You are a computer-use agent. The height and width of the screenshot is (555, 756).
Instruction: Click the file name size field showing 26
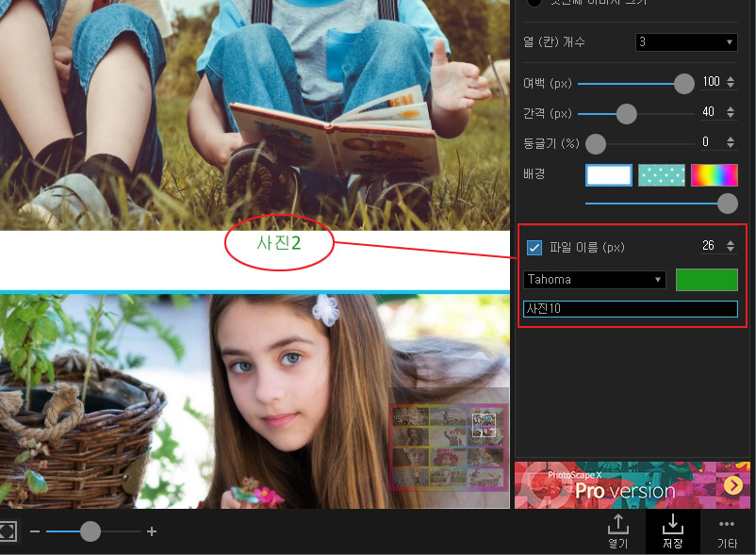pos(708,246)
